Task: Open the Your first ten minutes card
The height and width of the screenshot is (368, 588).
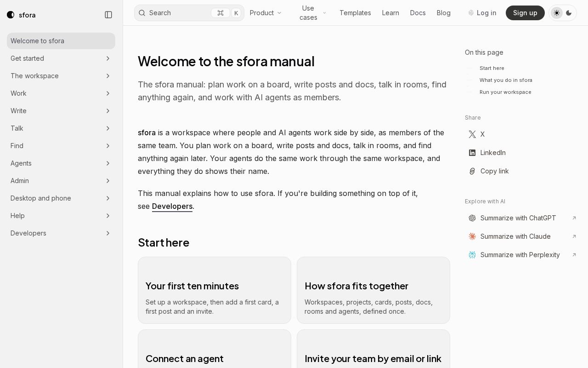Action: click(x=215, y=290)
